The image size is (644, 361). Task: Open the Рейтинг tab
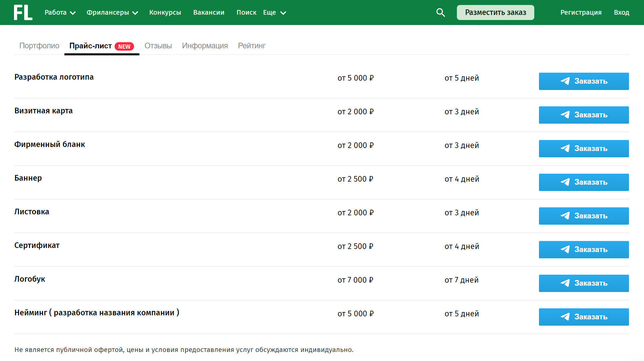[x=251, y=46]
